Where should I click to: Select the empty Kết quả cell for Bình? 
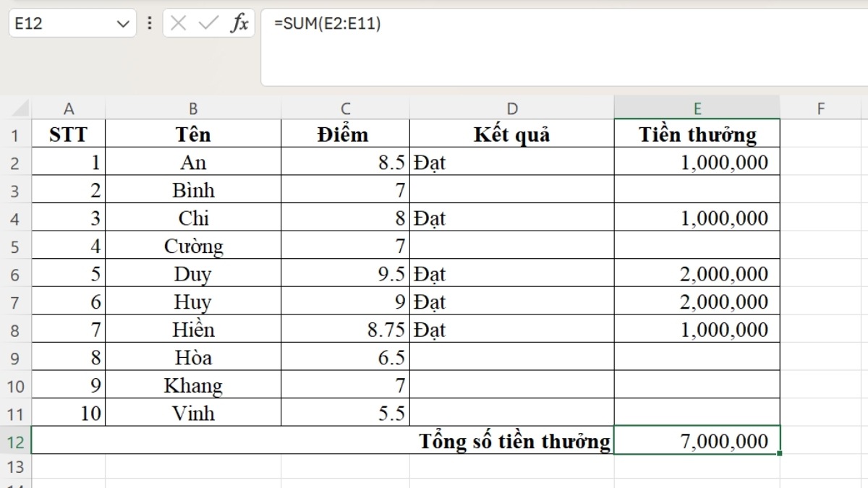tap(512, 190)
